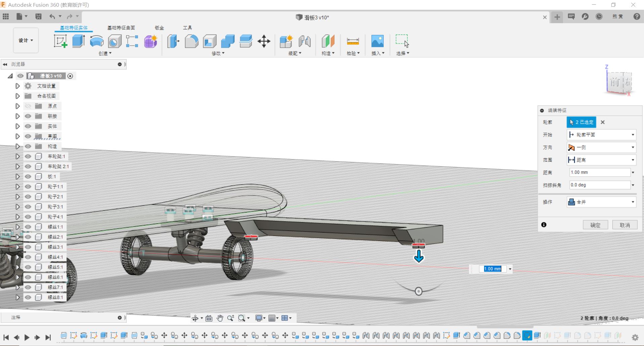Viewport: 644px width, 346px height.
Task: Click the 距离 1.00 mm panel field
Action: 600,172
